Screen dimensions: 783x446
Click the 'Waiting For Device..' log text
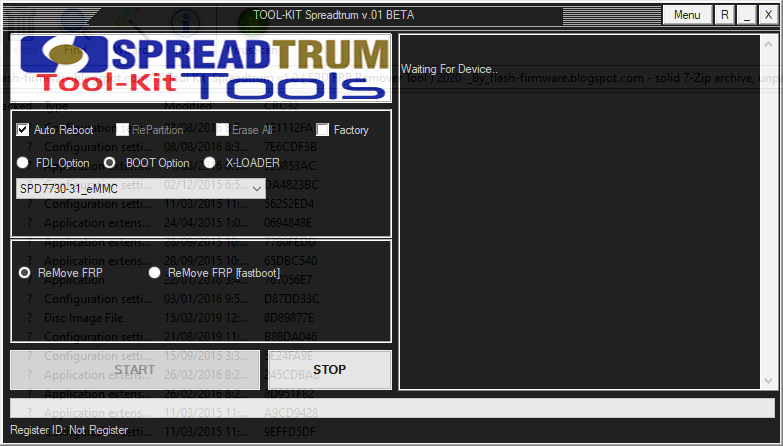click(449, 69)
